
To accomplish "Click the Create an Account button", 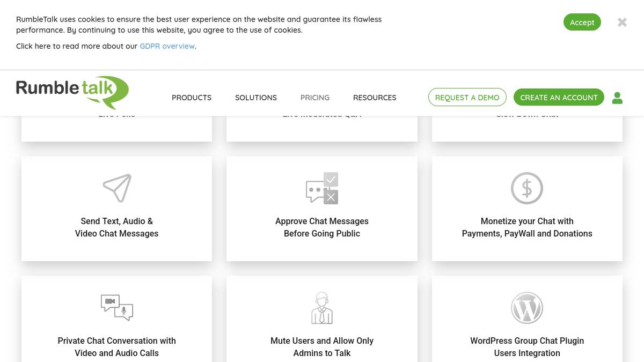I will pos(559,98).
